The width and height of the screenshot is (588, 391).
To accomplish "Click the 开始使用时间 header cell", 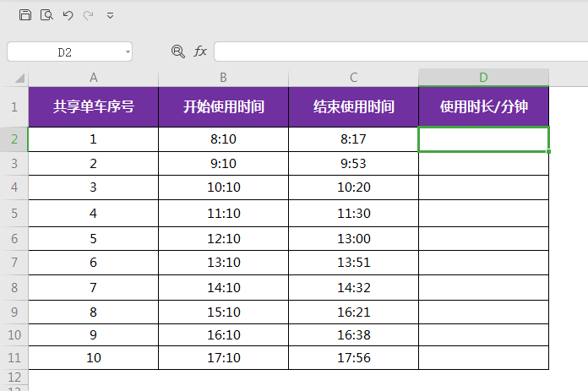I will pyautogui.click(x=223, y=107).
